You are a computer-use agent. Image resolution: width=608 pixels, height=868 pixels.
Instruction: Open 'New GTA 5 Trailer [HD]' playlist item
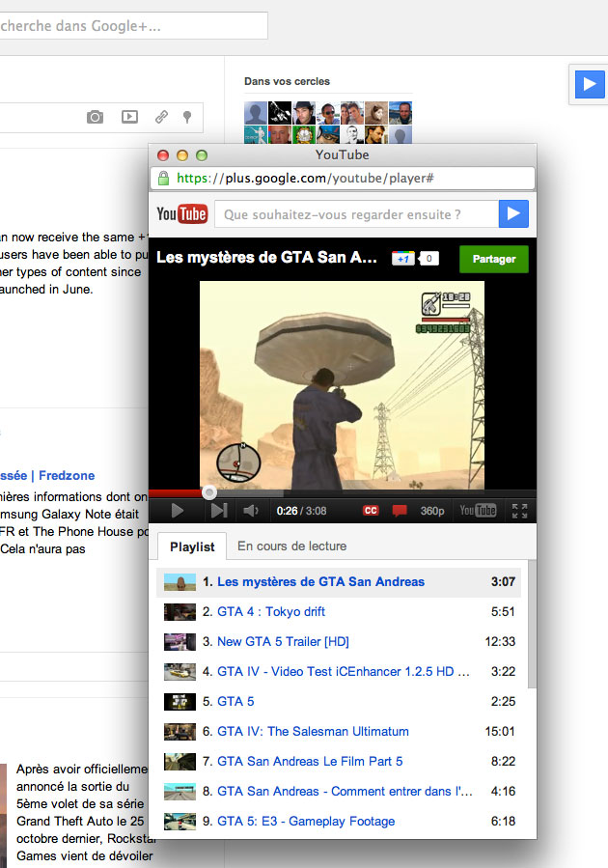[x=339, y=642]
